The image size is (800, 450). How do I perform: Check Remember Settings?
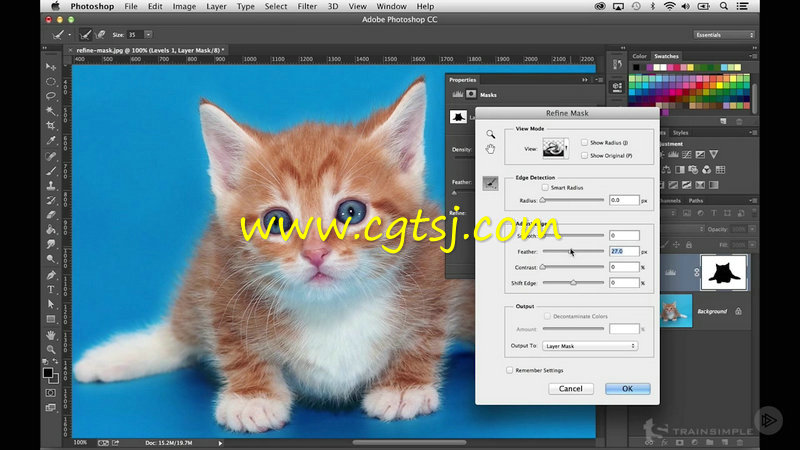tap(509, 370)
